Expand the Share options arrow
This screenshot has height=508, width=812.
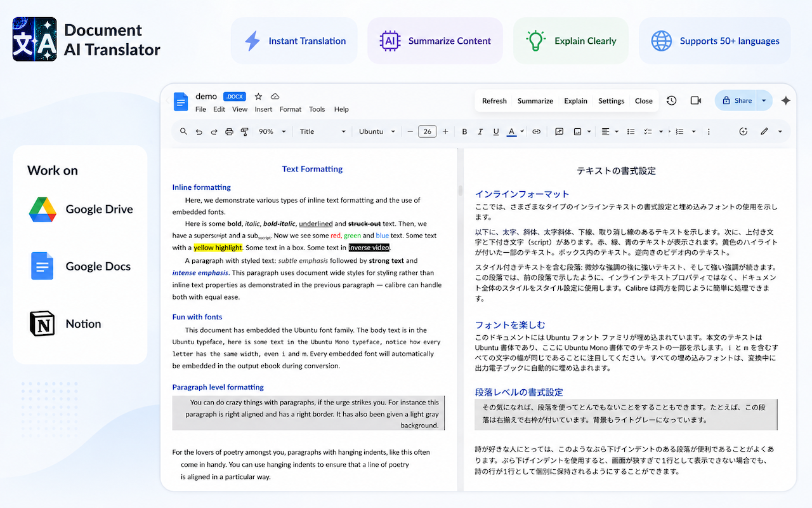[764, 100]
